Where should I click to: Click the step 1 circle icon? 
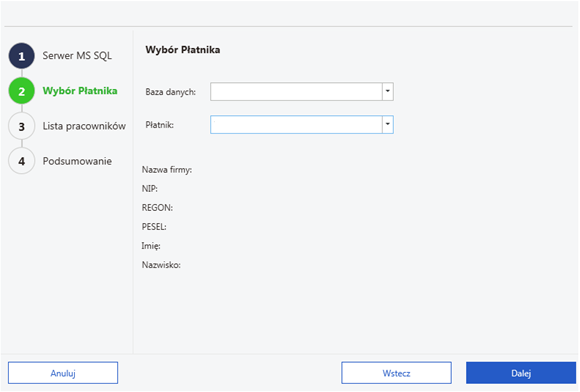tap(21, 56)
